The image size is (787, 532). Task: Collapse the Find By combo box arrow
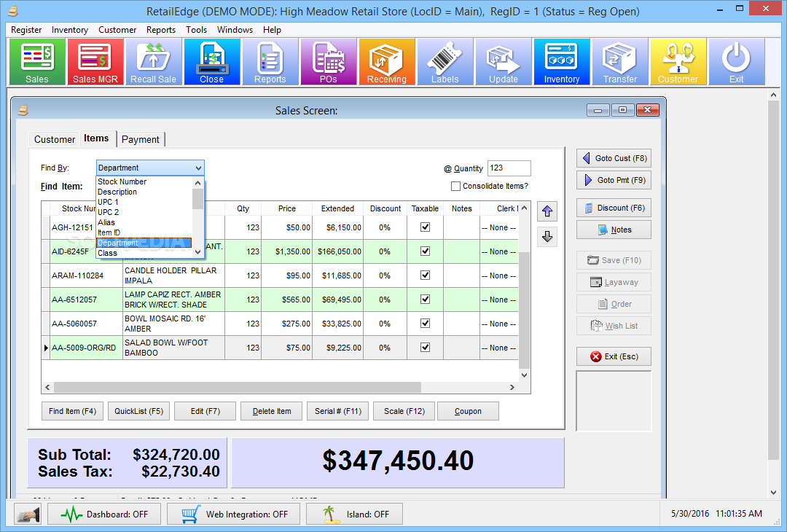coord(198,168)
